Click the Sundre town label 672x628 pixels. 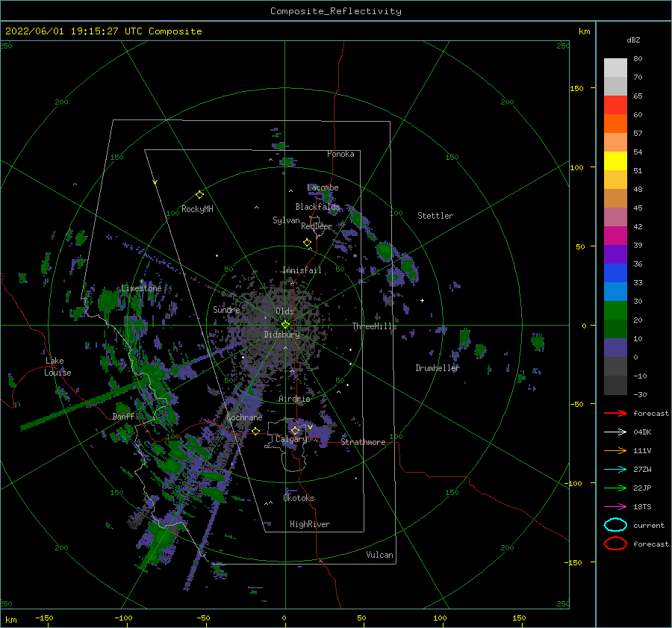pyautogui.click(x=226, y=309)
